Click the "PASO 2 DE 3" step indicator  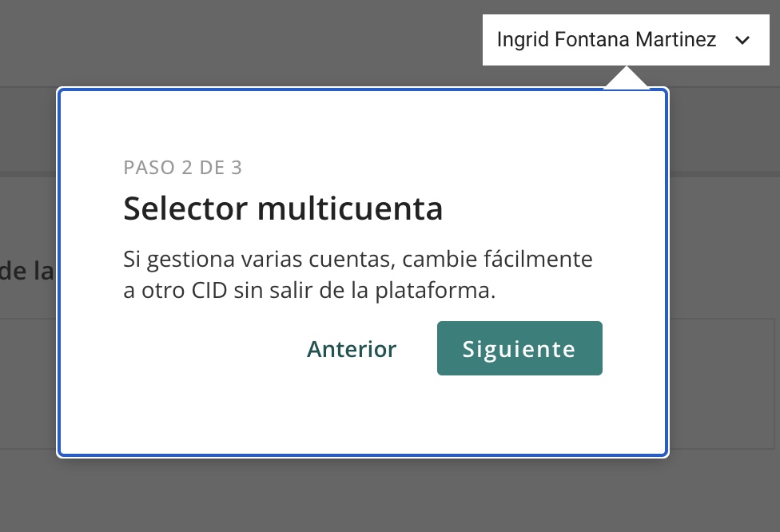183,168
